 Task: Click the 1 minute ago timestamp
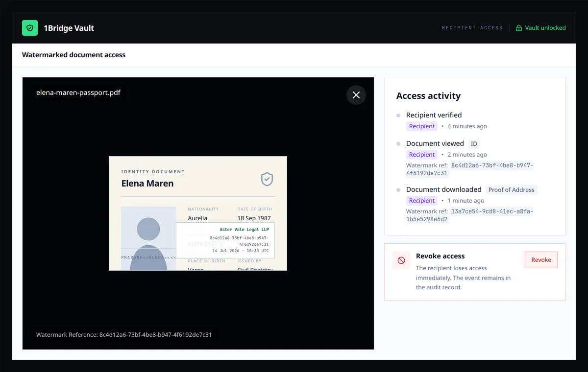click(465, 201)
